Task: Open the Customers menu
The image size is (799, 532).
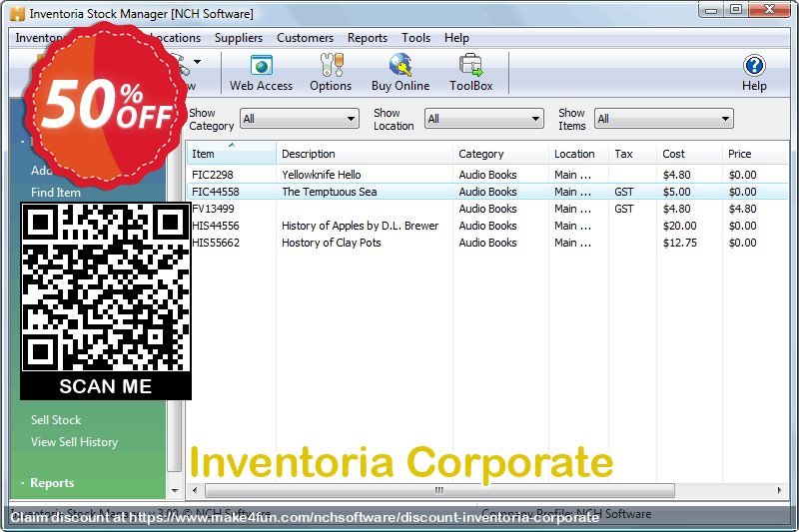Action: coord(305,38)
